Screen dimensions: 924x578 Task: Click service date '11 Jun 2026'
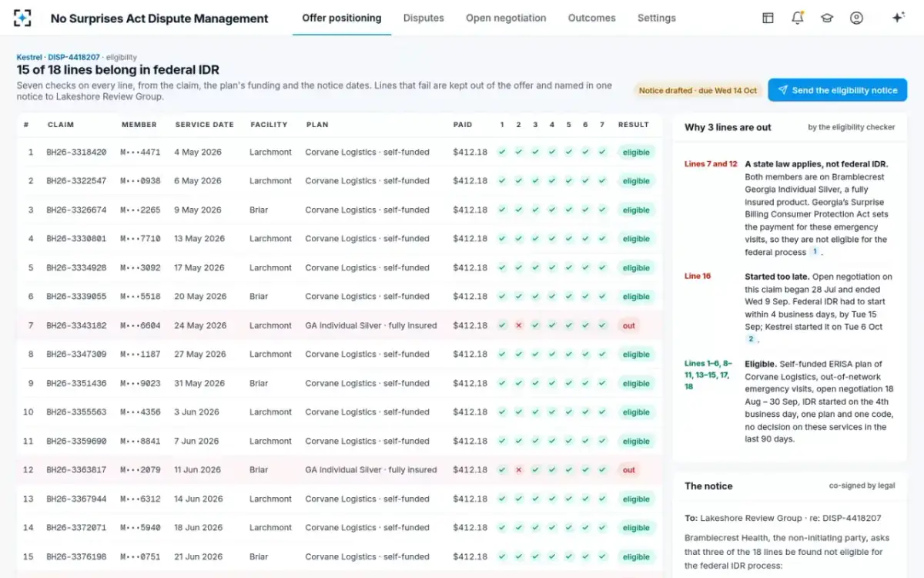(x=197, y=470)
